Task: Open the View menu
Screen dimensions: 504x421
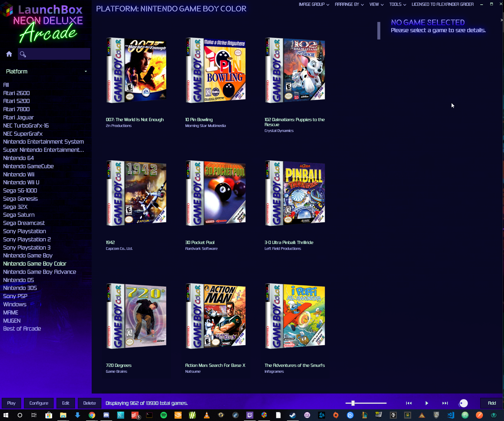Action: pyautogui.click(x=376, y=4)
